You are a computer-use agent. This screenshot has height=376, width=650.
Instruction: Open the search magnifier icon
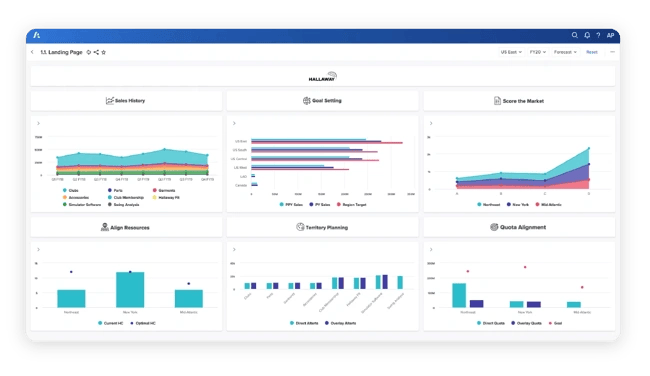pyautogui.click(x=575, y=35)
